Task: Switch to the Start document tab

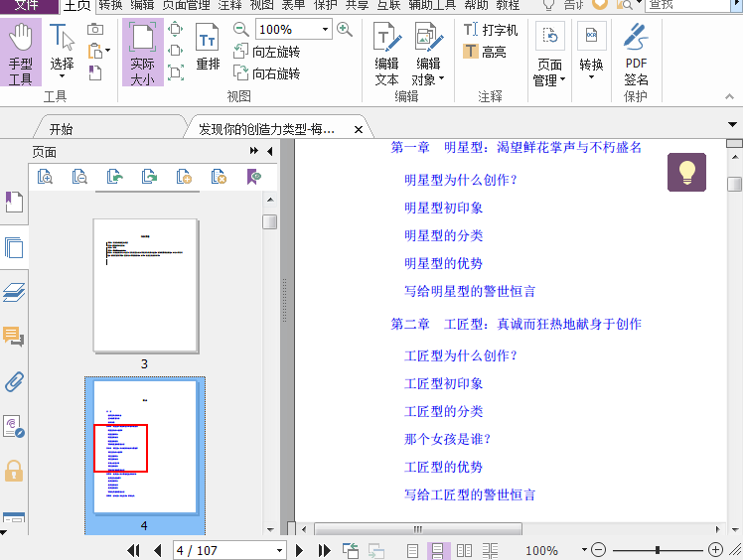Action: tap(62, 129)
